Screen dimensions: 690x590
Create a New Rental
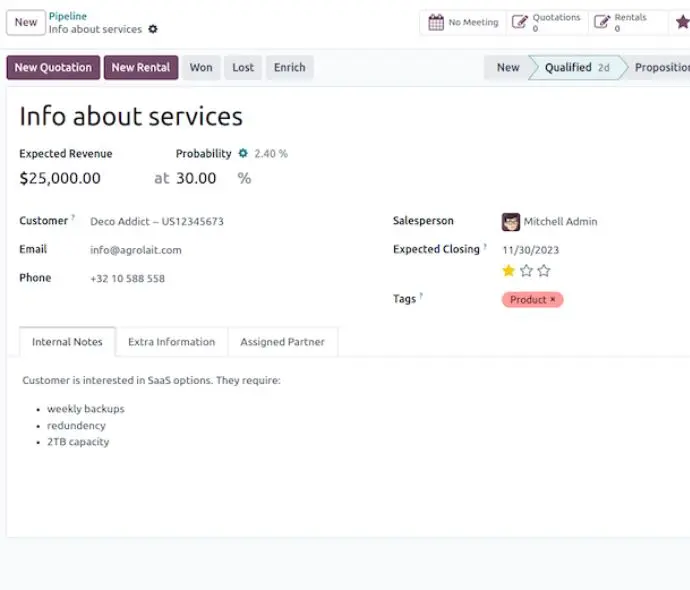click(141, 67)
